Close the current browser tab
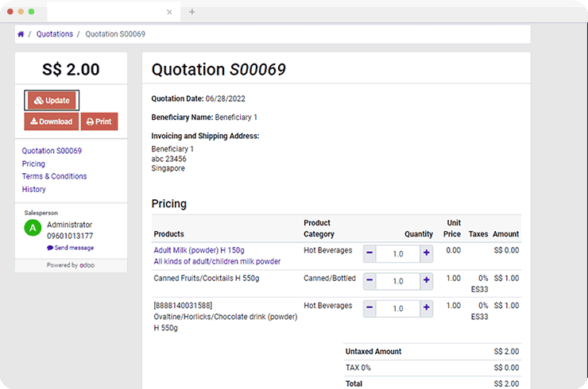This screenshot has height=389, width=588. tap(169, 12)
